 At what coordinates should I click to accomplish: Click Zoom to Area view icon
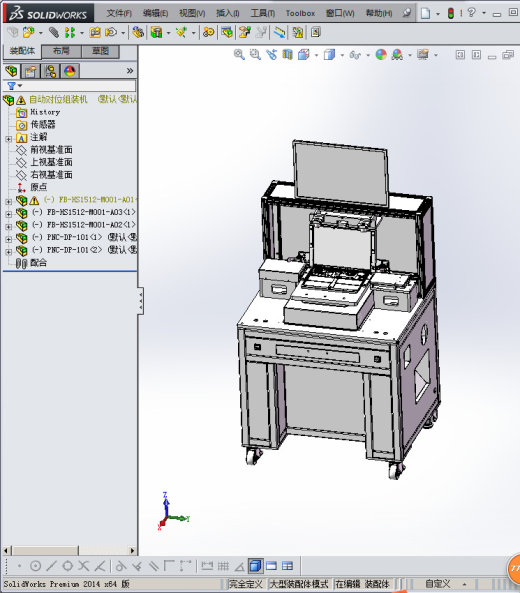click(x=255, y=55)
